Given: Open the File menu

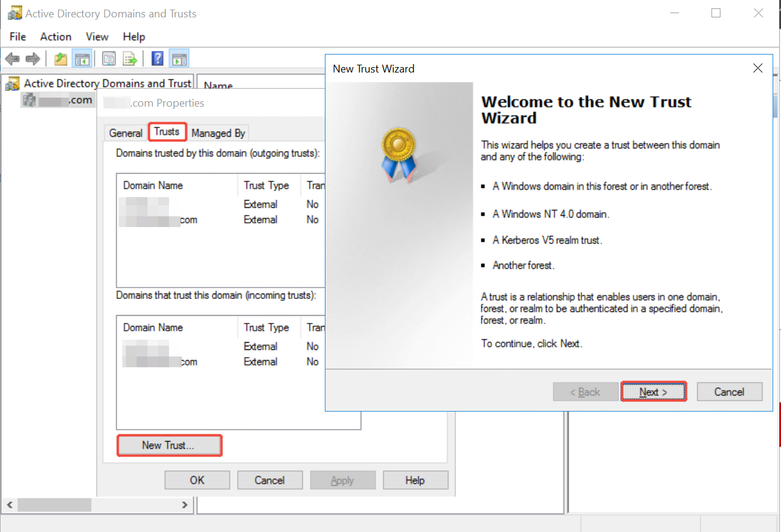Looking at the screenshot, I should [18, 37].
